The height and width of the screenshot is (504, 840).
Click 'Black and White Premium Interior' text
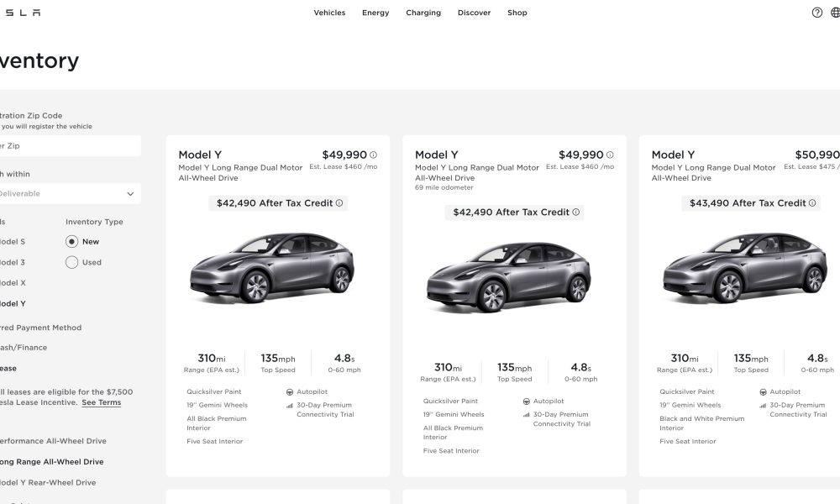(701, 423)
